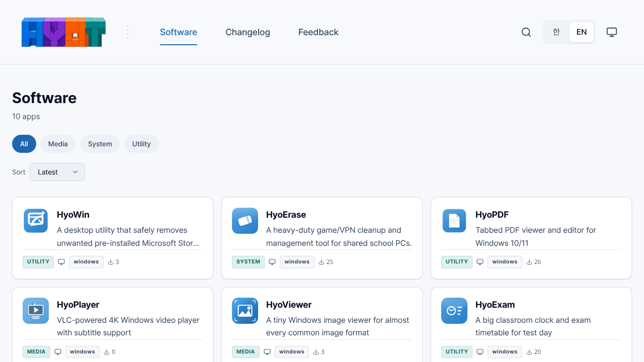Click the HyoWin app icon

36,221
